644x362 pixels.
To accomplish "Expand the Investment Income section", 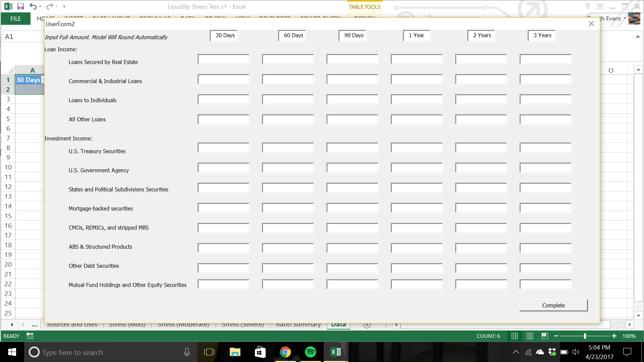I will 68,138.
